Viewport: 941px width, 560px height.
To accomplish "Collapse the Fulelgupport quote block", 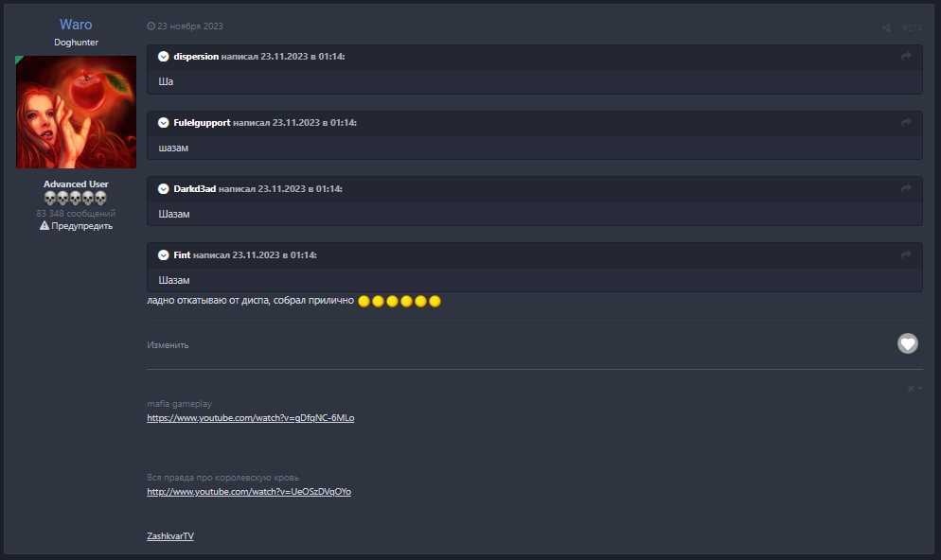I will click(x=164, y=123).
